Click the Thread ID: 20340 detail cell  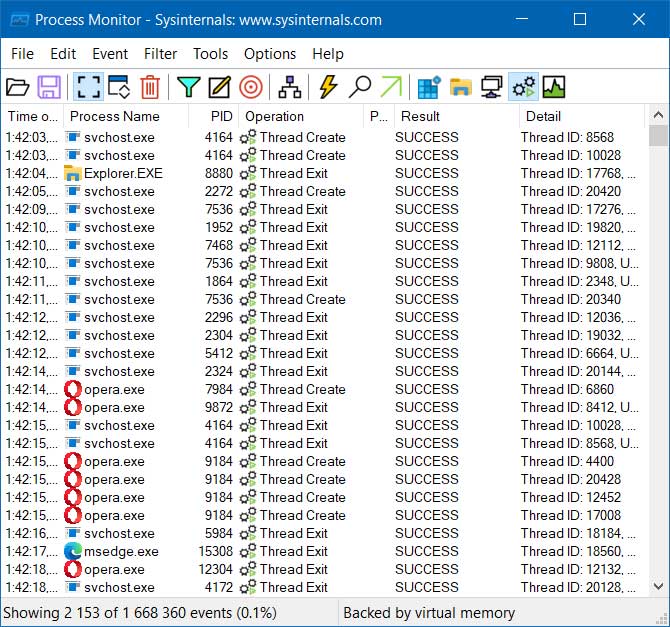570,299
